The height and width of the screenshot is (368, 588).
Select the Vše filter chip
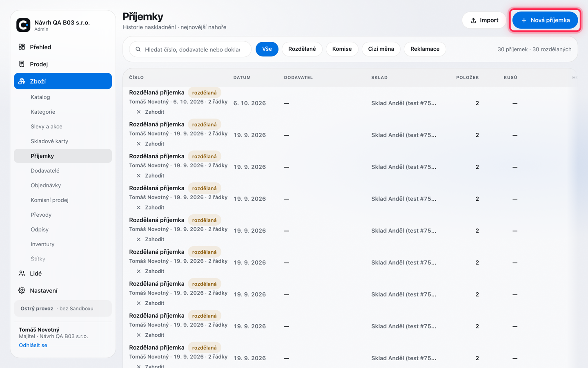267,49
